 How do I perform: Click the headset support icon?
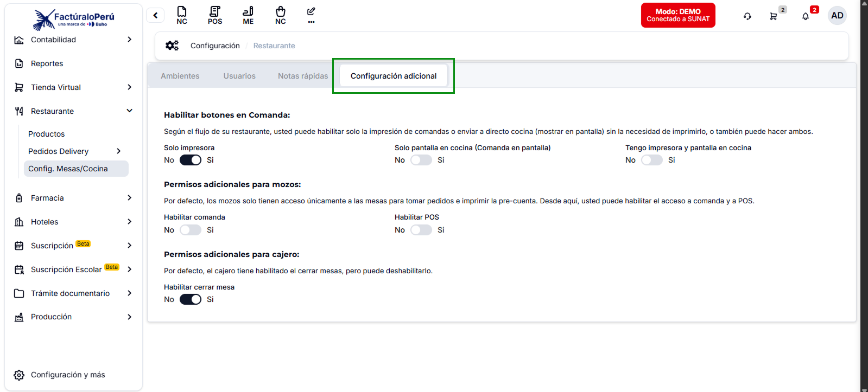pos(747,16)
